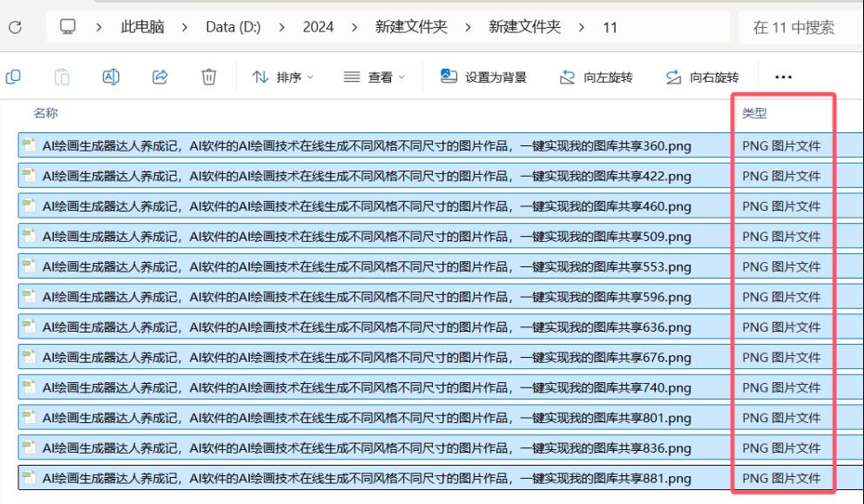
Task: Click folder 11 in breadcrumb
Action: tap(610, 28)
